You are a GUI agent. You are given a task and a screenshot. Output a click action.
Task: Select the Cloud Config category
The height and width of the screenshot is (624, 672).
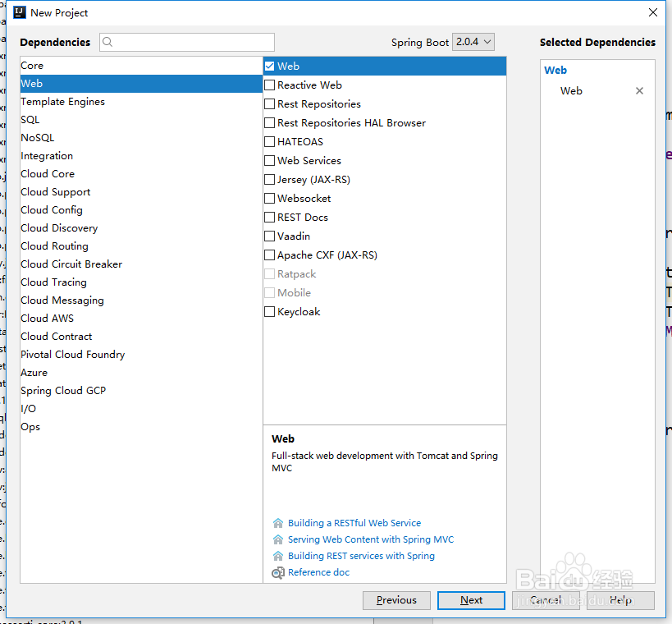pos(51,210)
